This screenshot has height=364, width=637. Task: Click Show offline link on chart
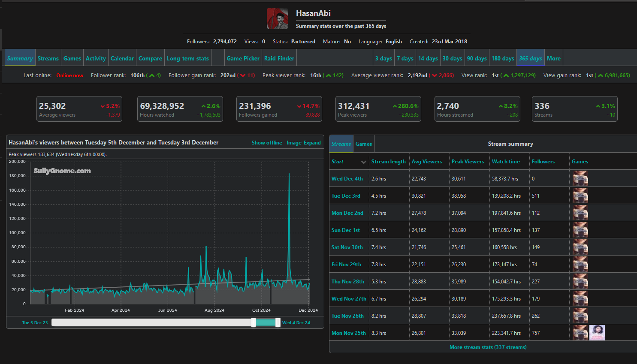pos(267,143)
